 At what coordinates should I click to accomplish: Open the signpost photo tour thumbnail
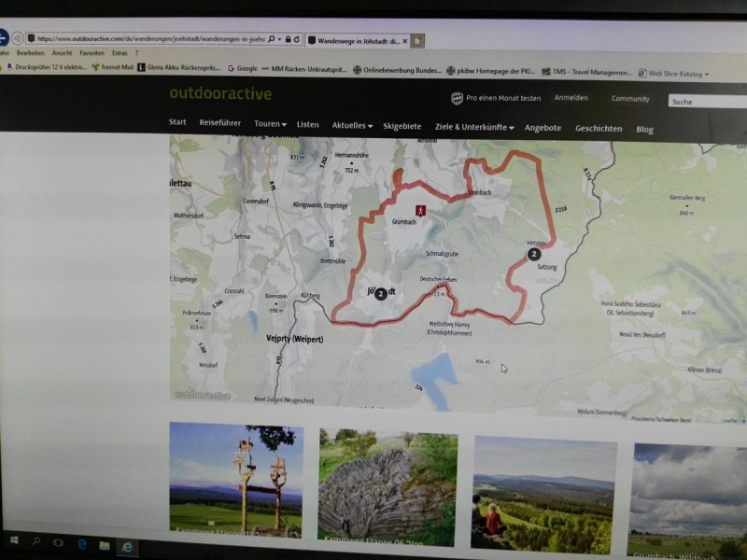[x=236, y=480]
